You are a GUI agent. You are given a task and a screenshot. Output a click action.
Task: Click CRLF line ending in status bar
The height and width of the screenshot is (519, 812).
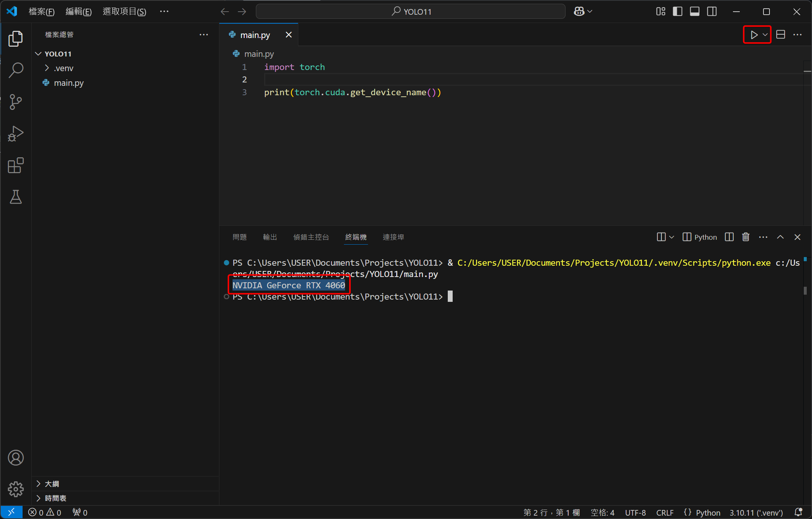tap(665, 513)
